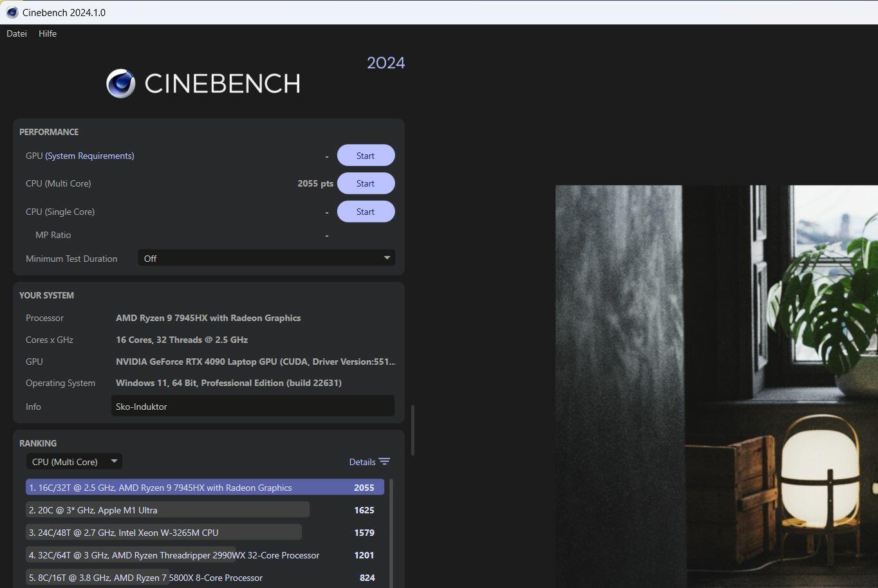Viewport: 878px width, 588px height.
Task: Start the GPU benchmark test
Action: coord(366,156)
